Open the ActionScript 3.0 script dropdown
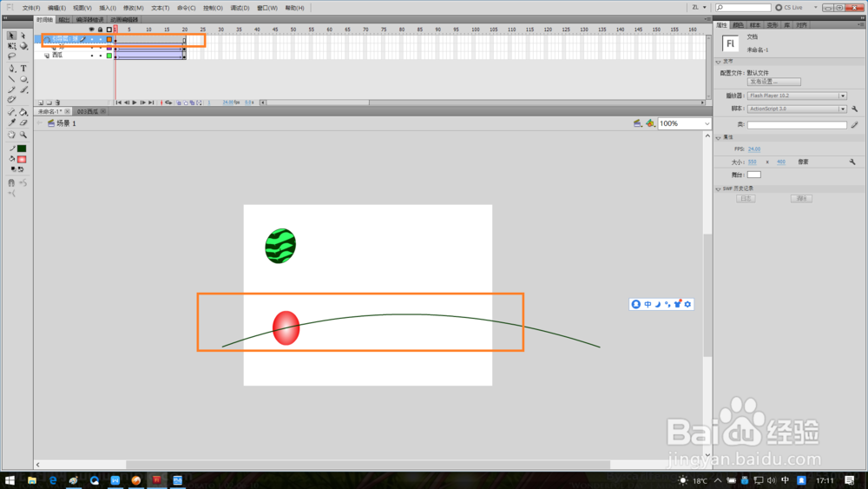Viewport: 868px width, 489px height. pyautogui.click(x=797, y=109)
